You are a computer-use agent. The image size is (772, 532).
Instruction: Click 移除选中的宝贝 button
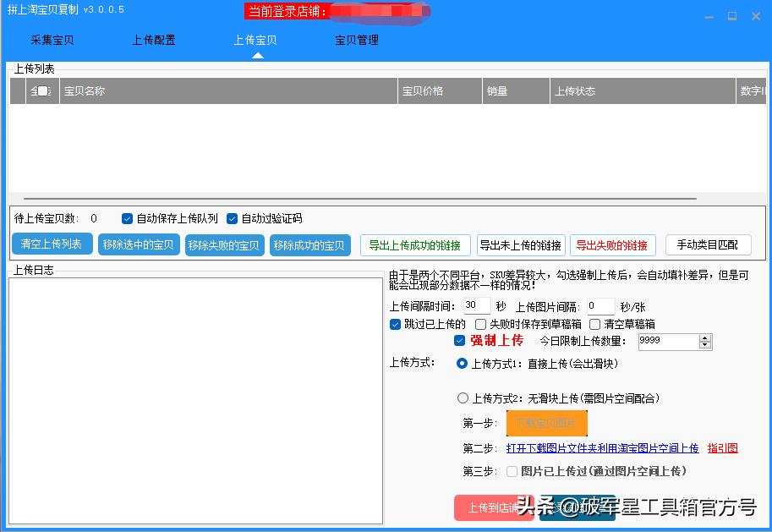click(138, 245)
